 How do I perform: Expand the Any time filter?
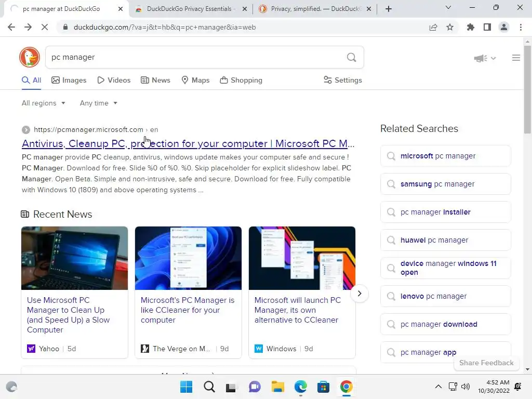pyautogui.click(x=98, y=103)
